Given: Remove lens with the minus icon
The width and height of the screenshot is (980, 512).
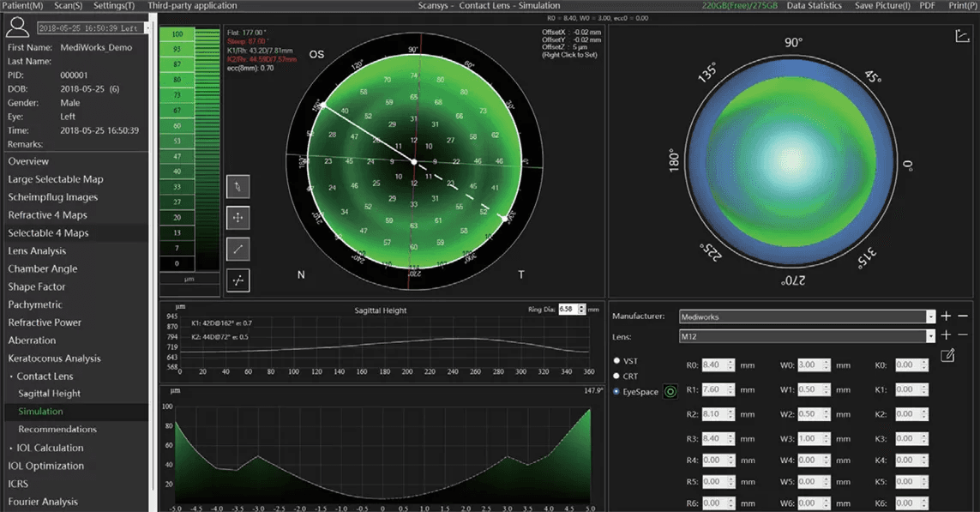Looking at the screenshot, I should [963, 336].
